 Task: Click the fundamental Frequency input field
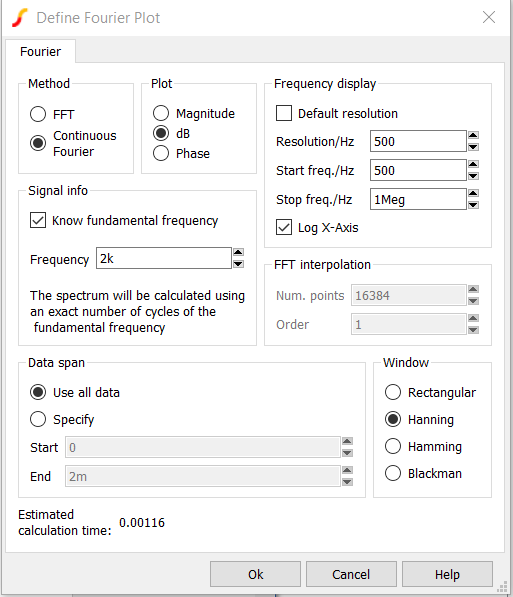[164, 258]
